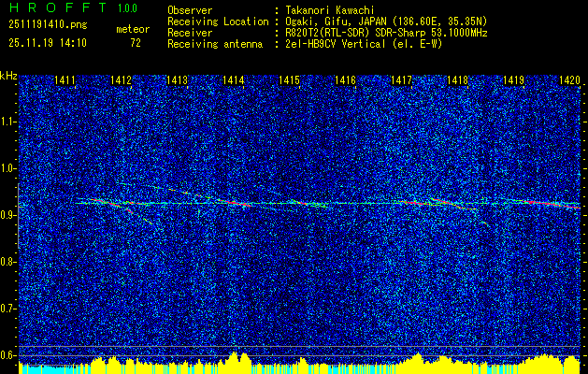The width and height of the screenshot is (588, 374).
Task: Click the red meteor echo near 1414
Action: (x=237, y=203)
